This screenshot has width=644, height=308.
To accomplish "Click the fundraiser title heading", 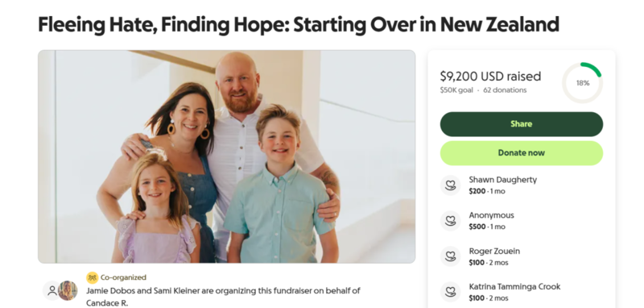I will [x=299, y=25].
